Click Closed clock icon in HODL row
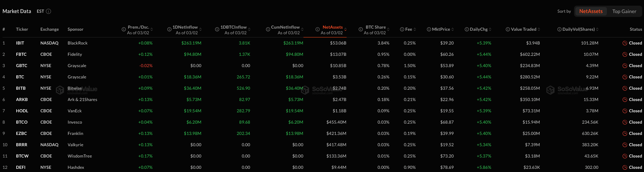This screenshot has width=644, height=172. click(625, 111)
